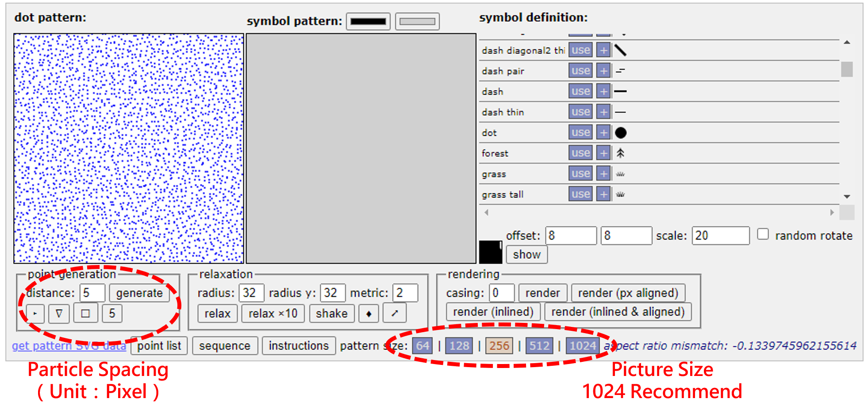Click the shake button

332,314
